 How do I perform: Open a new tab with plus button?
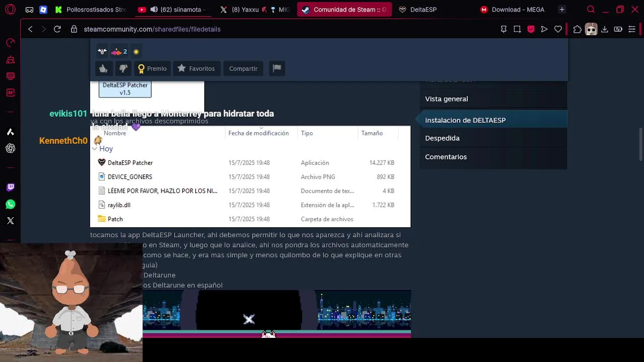point(562,10)
